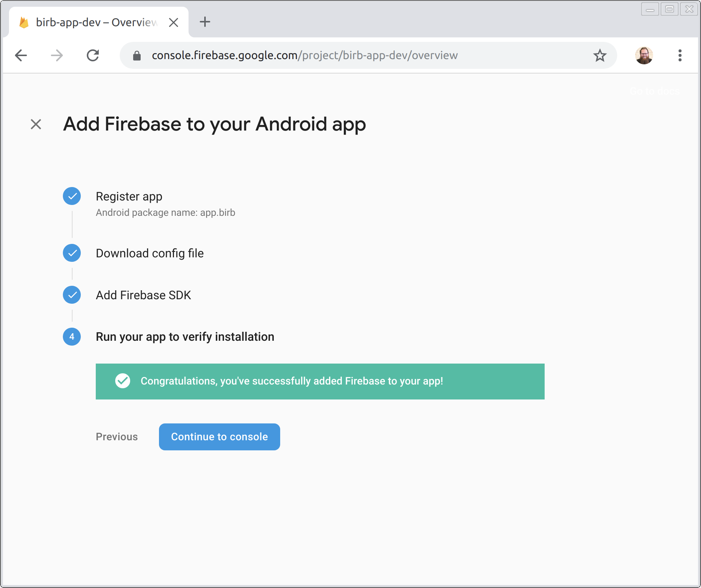This screenshot has width=701, height=588.
Task: Click the Download config file step checkmark
Action: point(71,253)
